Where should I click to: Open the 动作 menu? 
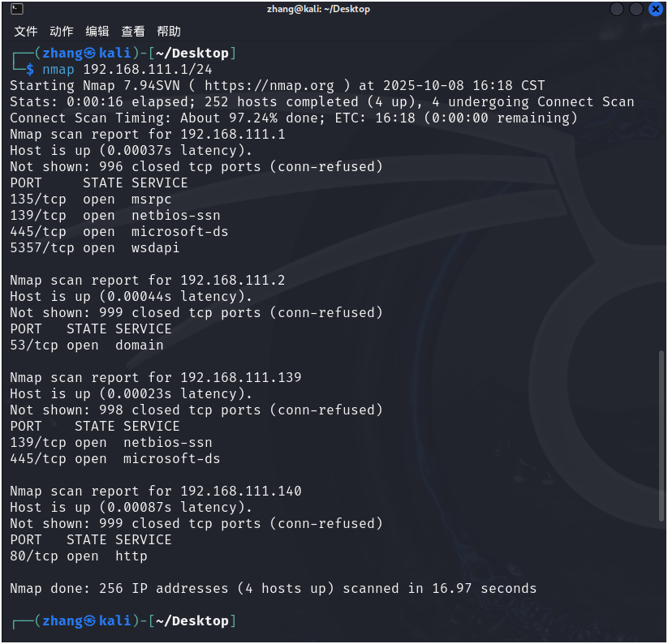pos(62,31)
